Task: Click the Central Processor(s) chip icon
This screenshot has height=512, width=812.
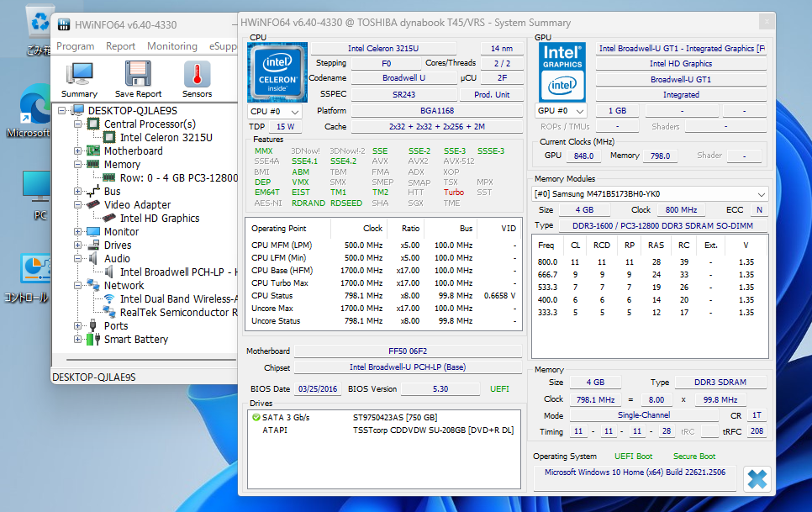Action: [x=93, y=124]
